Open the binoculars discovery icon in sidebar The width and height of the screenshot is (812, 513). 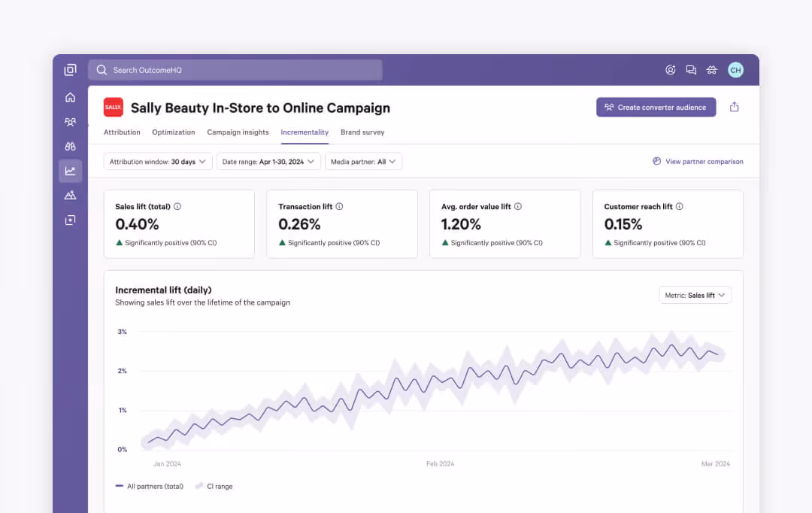70,145
